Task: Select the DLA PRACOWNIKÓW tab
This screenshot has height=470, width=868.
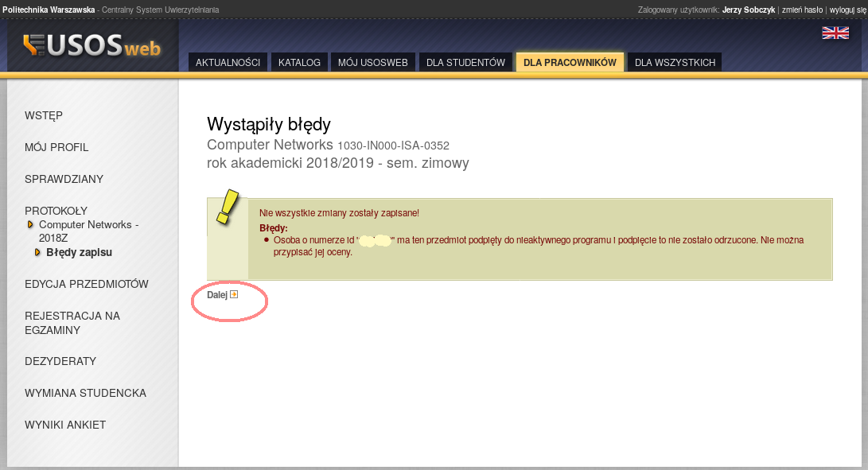Action: pyautogui.click(x=570, y=63)
